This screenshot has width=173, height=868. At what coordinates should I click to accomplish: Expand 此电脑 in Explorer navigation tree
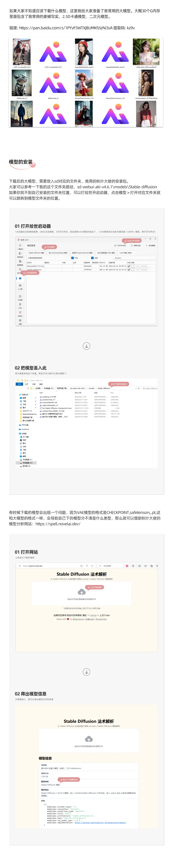click(x=23, y=434)
